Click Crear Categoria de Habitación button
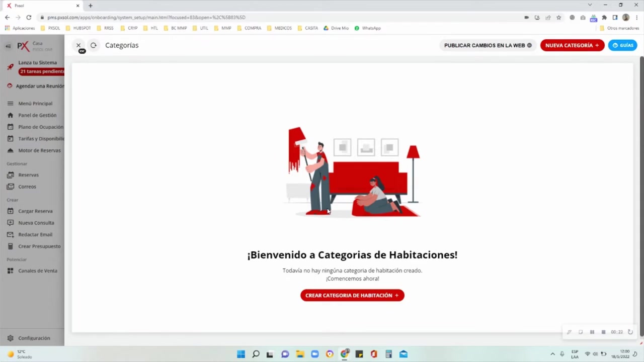 [x=352, y=295]
